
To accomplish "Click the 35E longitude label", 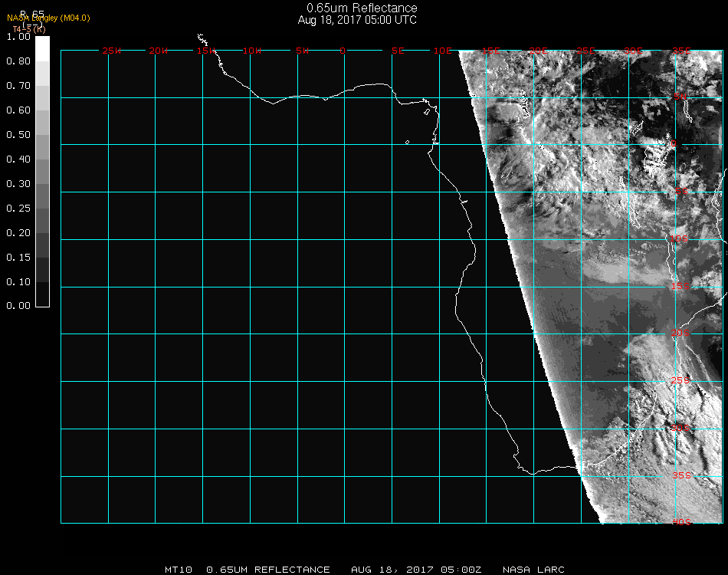I will point(681,51).
